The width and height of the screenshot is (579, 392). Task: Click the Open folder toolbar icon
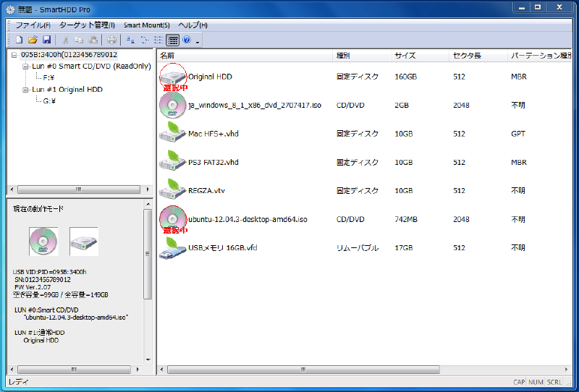pyautogui.click(x=33, y=40)
